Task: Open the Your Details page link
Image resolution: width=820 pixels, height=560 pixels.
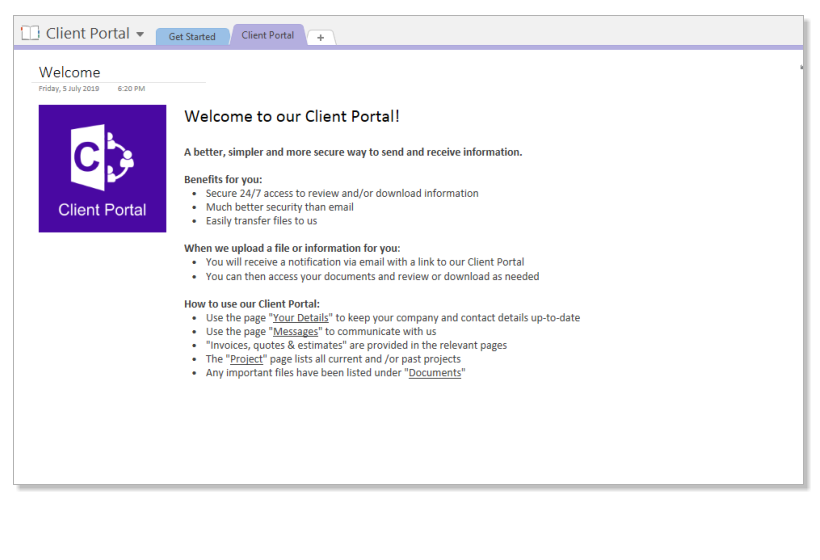Action: [x=301, y=317]
